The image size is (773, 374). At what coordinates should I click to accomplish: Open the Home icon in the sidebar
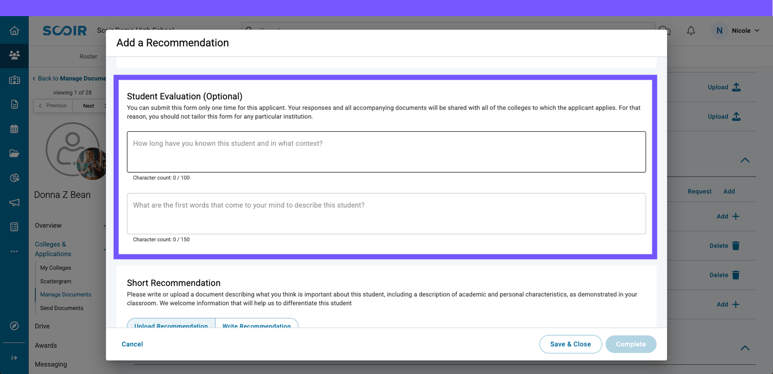[14, 31]
